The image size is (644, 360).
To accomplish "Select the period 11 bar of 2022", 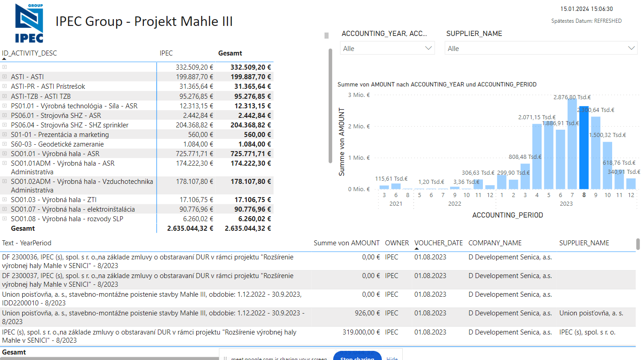I will (478, 184).
